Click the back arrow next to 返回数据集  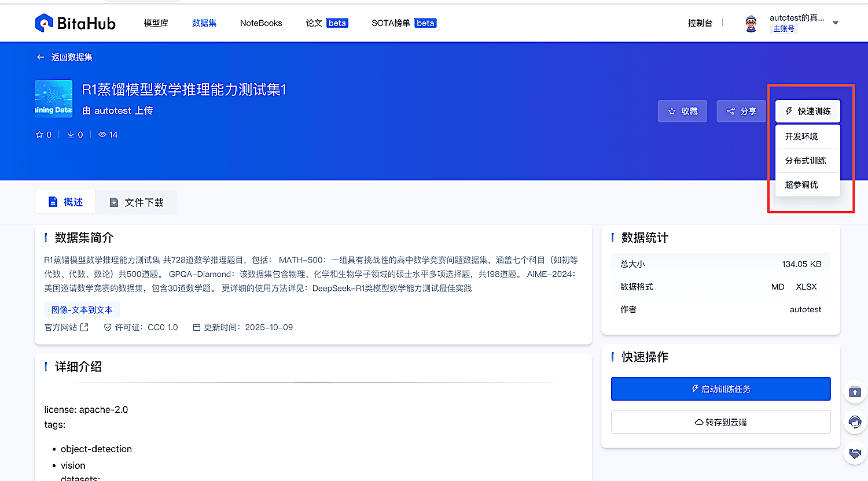click(x=41, y=57)
